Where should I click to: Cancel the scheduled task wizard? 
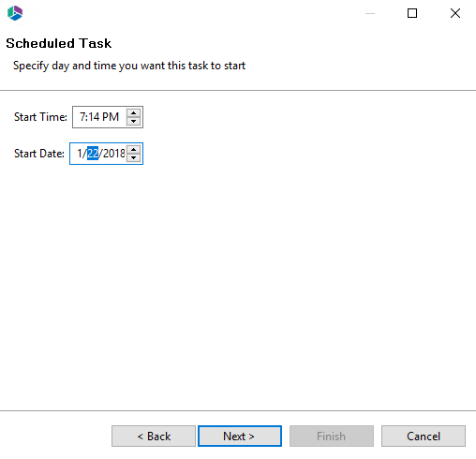pos(424,437)
